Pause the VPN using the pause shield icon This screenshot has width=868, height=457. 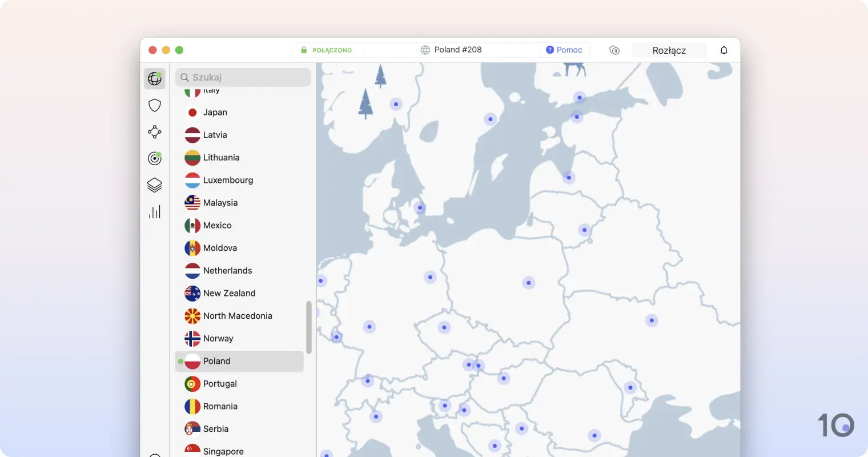click(x=614, y=50)
